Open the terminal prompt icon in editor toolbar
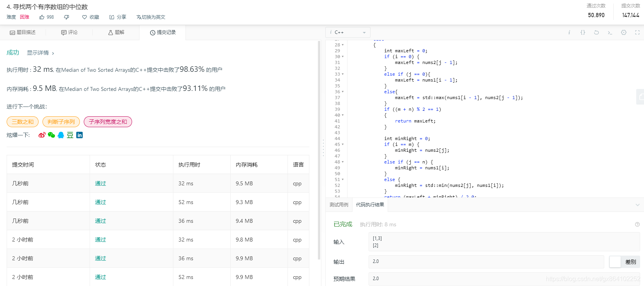 610,32
